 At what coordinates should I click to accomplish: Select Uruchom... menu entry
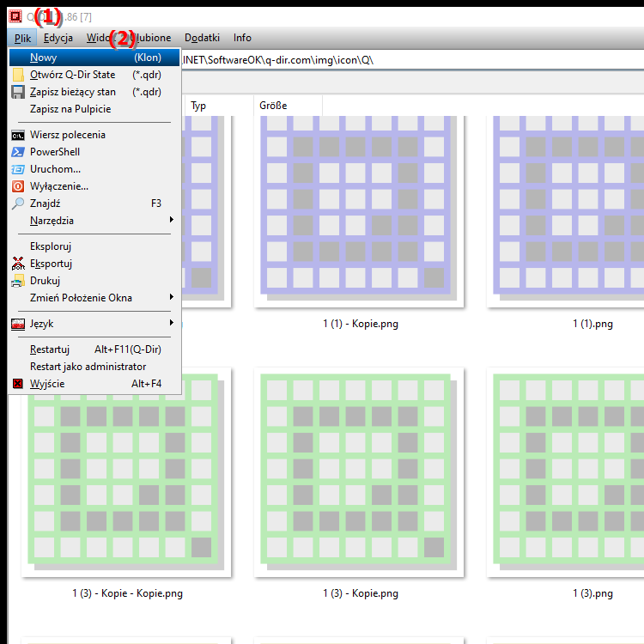click(94, 169)
